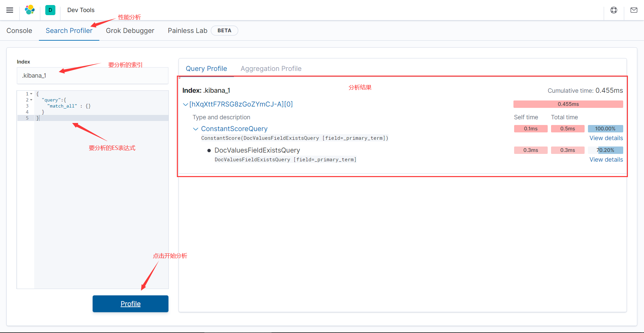Fold the JSON block on line 1

pyautogui.click(x=31, y=94)
